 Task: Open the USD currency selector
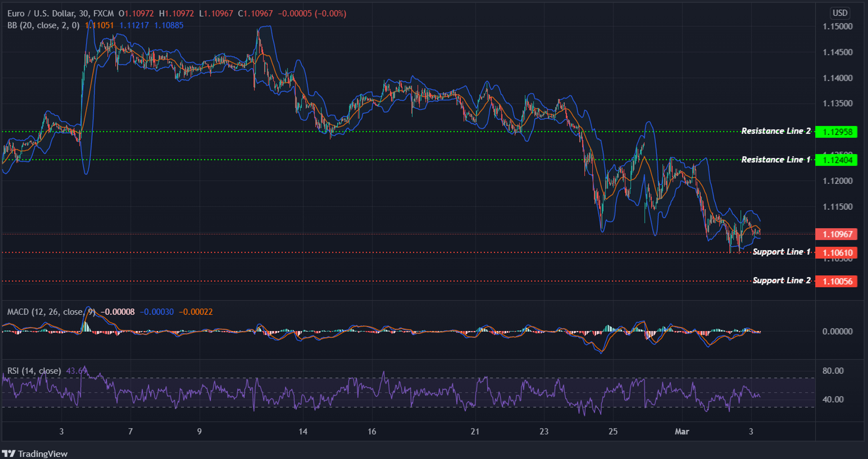click(840, 12)
